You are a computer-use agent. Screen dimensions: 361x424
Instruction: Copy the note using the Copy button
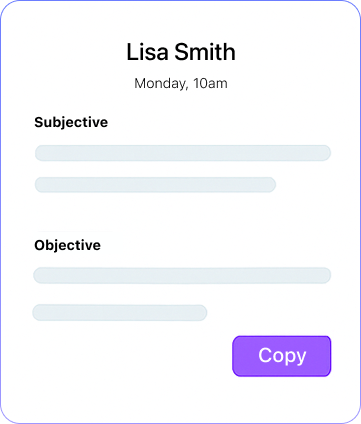pos(282,356)
